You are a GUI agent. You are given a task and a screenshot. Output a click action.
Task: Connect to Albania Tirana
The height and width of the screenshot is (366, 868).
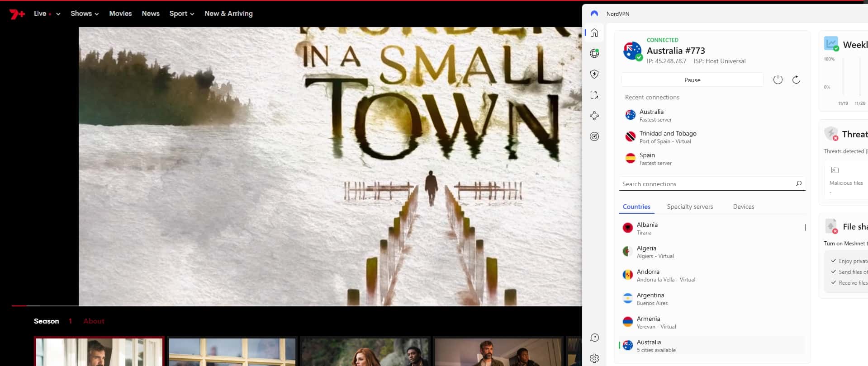[711, 228]
